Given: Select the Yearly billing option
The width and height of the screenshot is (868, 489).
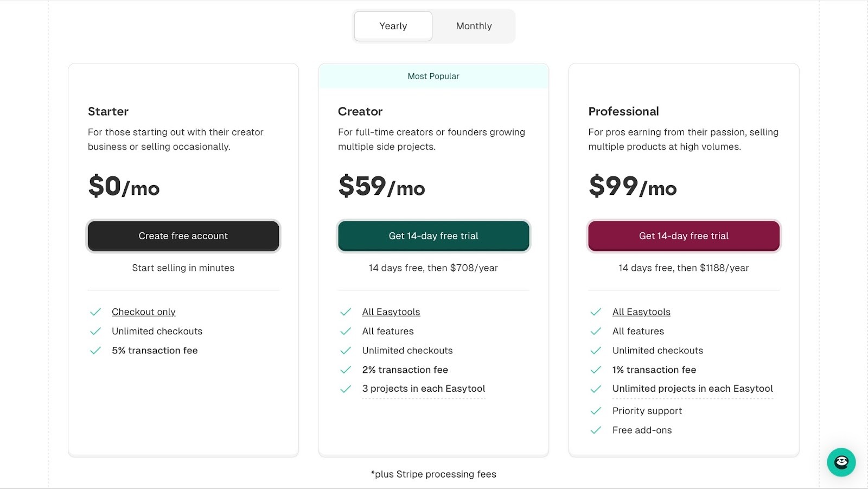Looking at the screenshot, I should (392, 26).
